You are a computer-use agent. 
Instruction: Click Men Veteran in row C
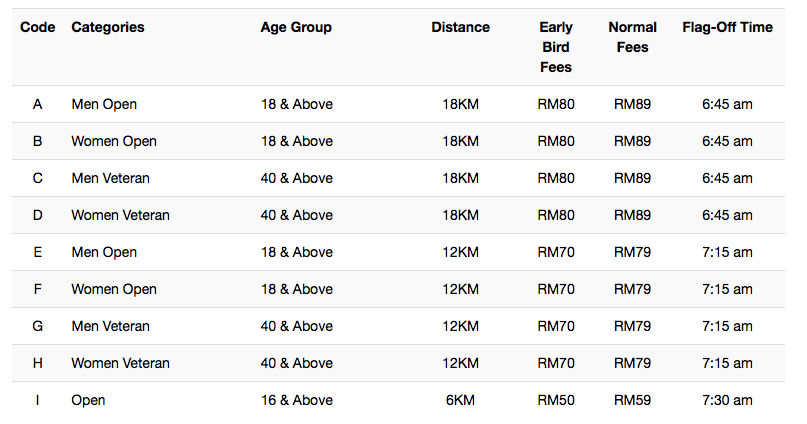coord(110,179)
